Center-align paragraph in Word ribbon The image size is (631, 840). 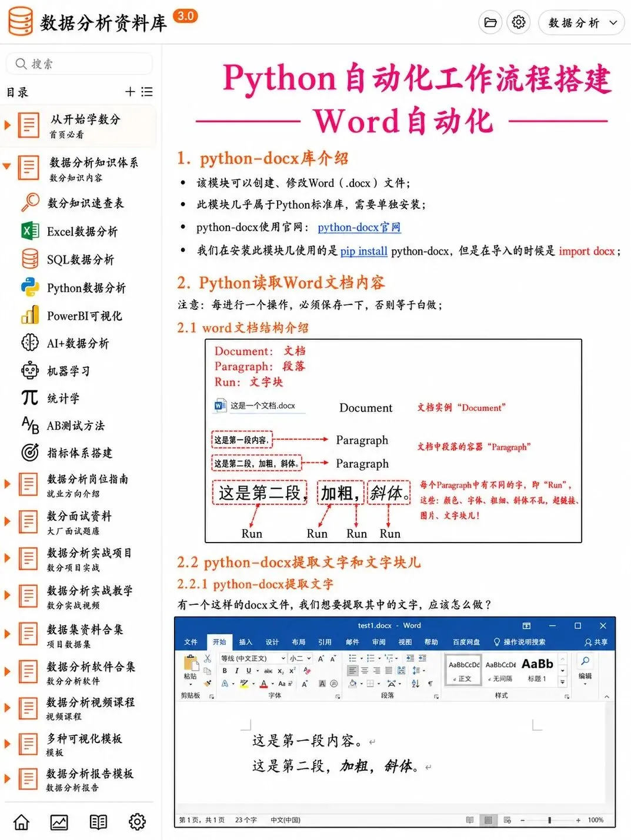pos(364,671)
